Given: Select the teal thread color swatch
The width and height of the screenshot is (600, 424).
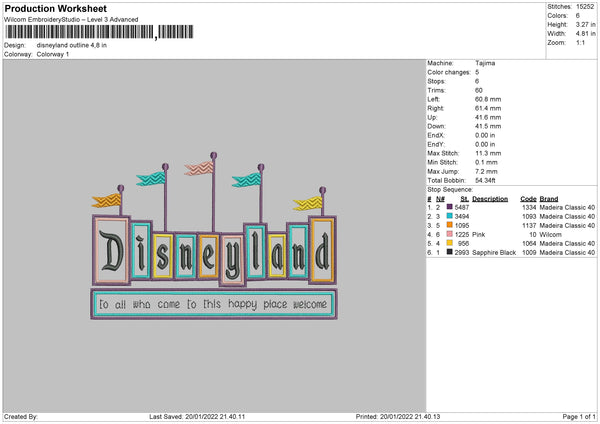Looking at the screenshot, I should pyautogui.click(x=452, y=216).
